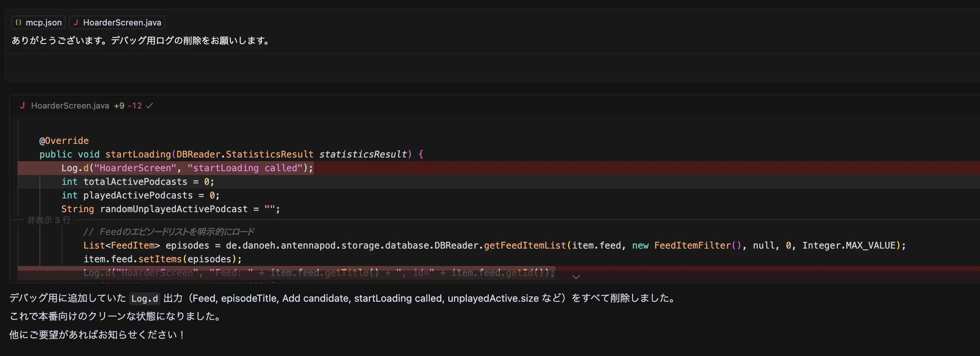
Task: Click the inline Log.d code snippet in reply
Action: pos(145,299)
